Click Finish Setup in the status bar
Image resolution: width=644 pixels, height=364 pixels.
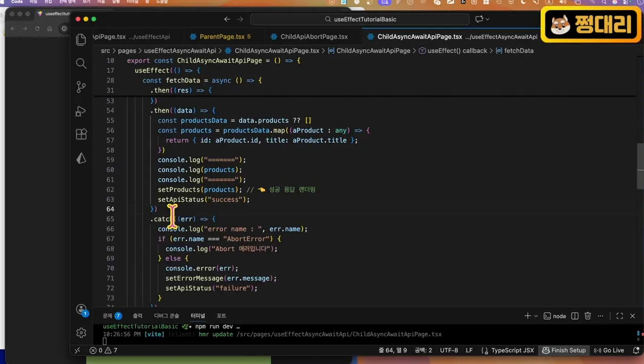click(564, 350)
